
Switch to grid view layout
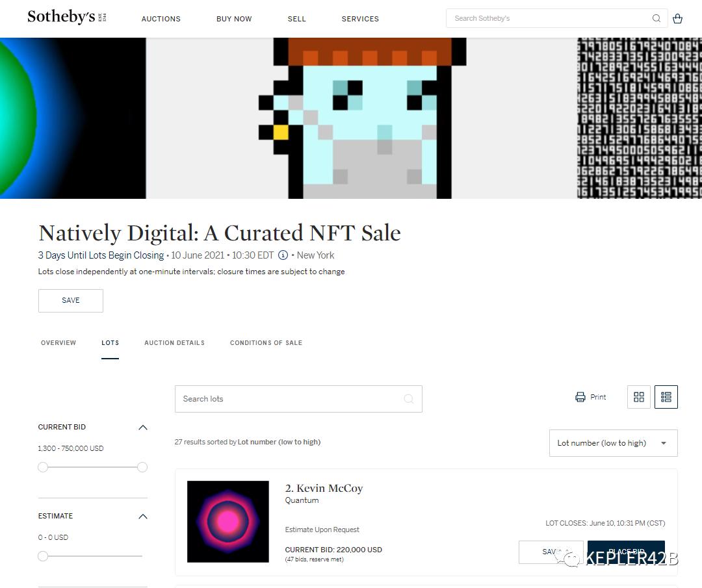(x=639, y=397)
